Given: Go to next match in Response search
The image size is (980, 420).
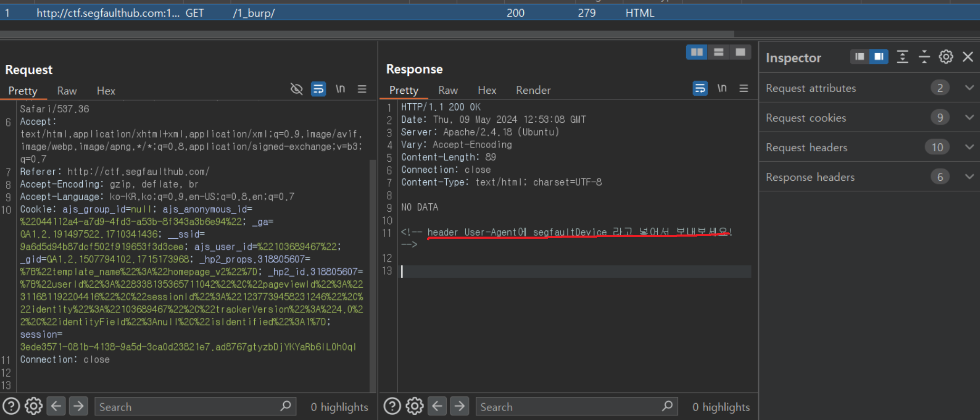Looking at the screenshot, I should [x=459, y=406].
